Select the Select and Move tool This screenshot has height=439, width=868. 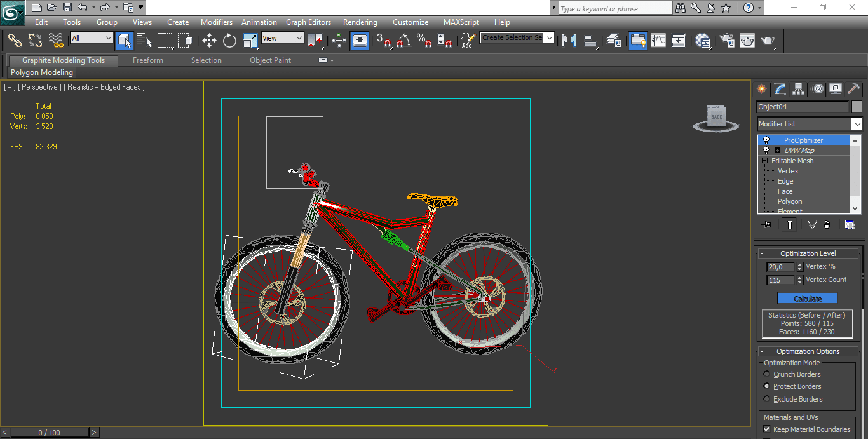coord(209,41)
